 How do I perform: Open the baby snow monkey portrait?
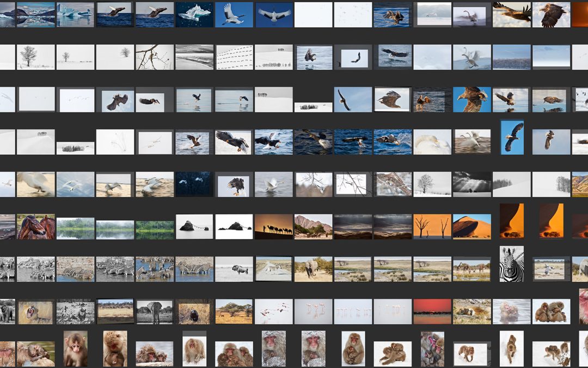tap(75, 349)
